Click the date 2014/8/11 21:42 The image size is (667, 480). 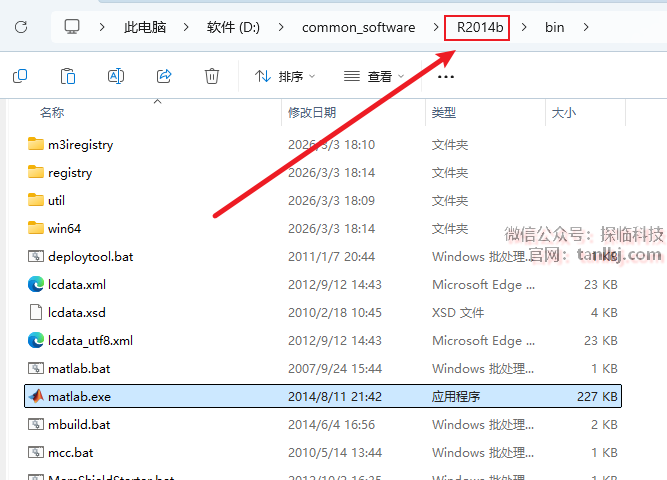tap(335, 397)
